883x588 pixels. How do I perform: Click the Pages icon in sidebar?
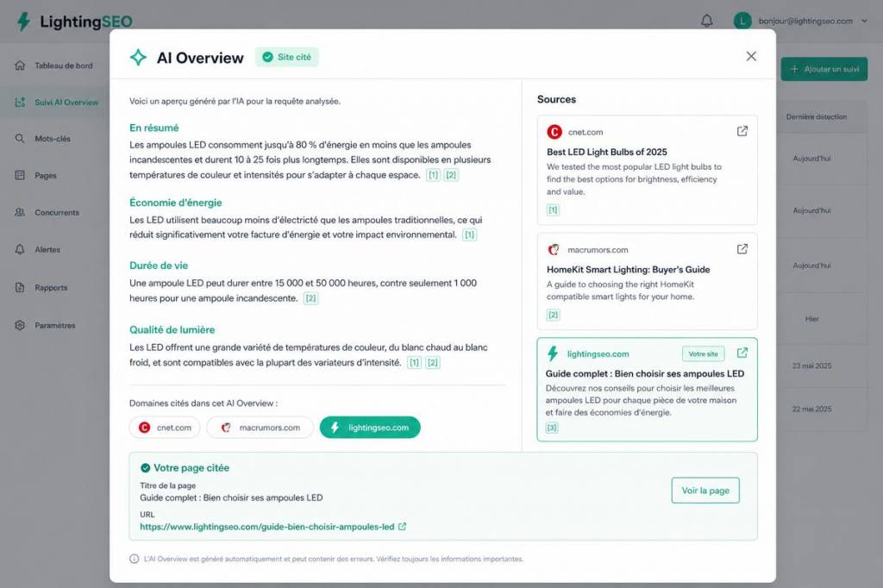[x=20, y=175]
